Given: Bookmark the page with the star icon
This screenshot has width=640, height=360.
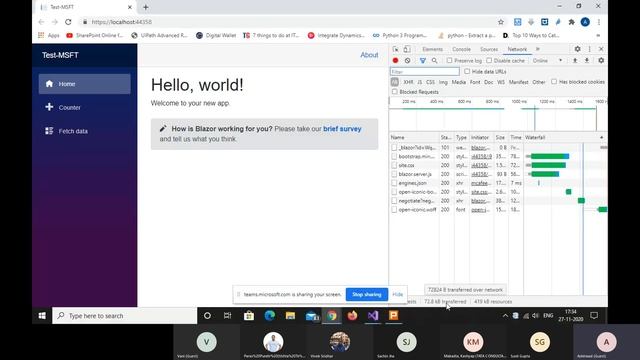Looking at the screenshot, I should coord(501,22).
